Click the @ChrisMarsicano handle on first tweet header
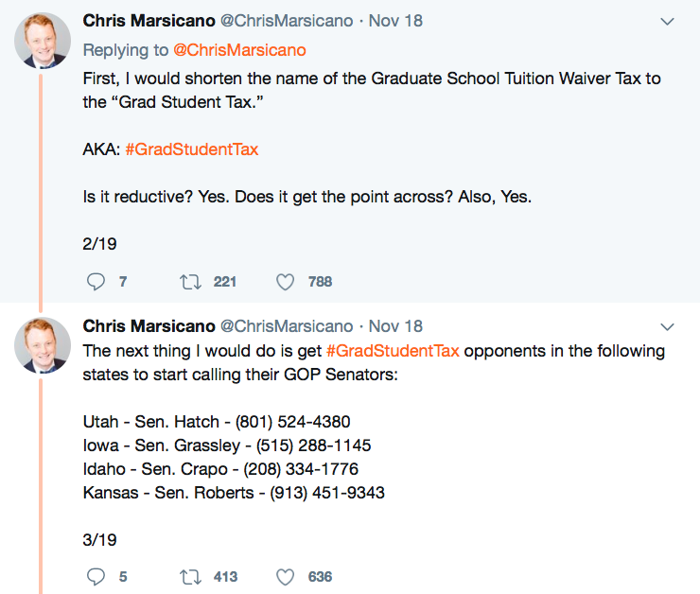The width and height of the screenshot is (700, 594). pyautogui.click(x=287, y=21)
